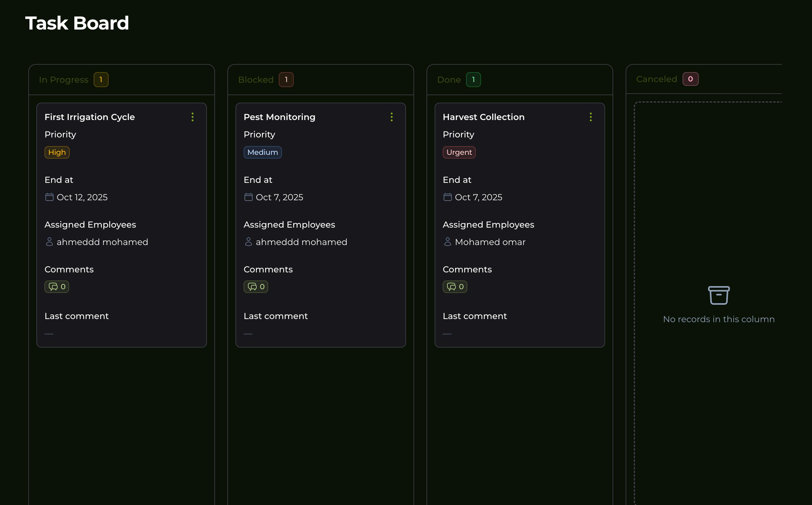Screen dimensions: 812x505
Task: Open Harvest Collection three-dot menu
Action: click(591, 117)
